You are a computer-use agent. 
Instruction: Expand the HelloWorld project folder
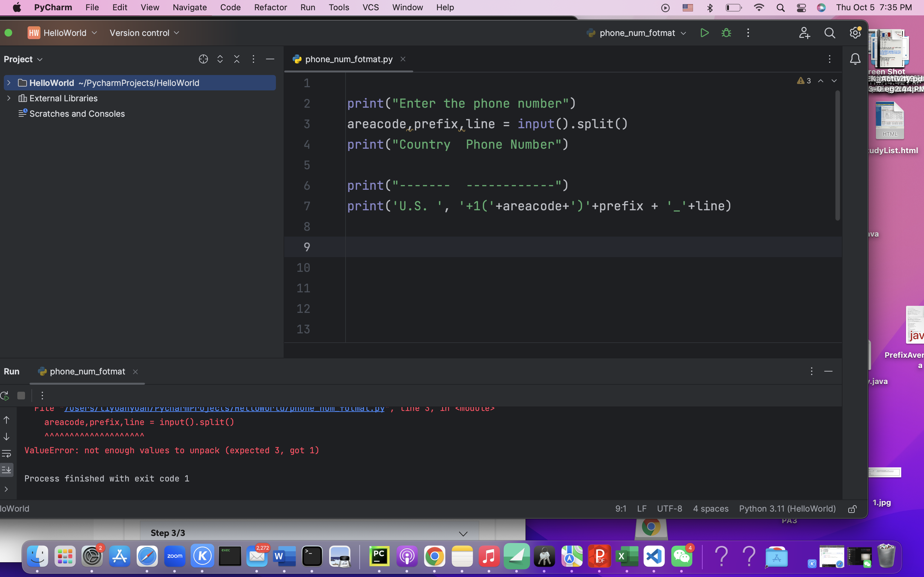(9, 83)
